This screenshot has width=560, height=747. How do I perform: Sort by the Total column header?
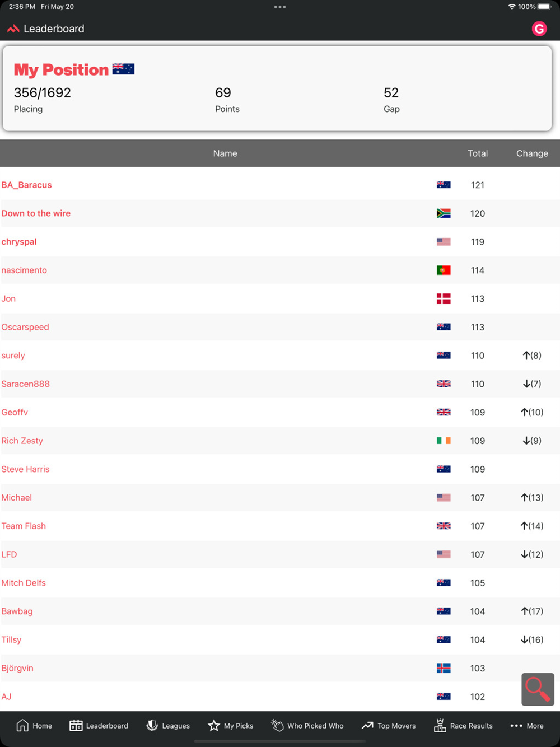[x=478, y=153]
